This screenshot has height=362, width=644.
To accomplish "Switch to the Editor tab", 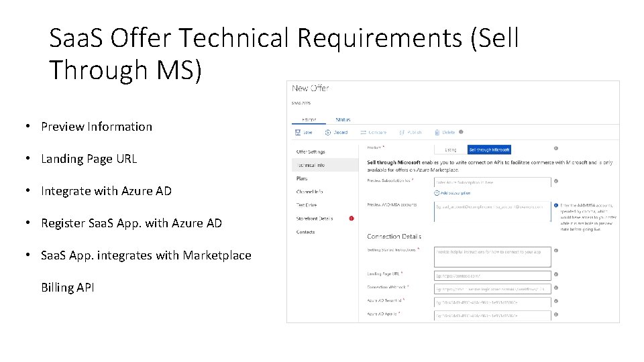I will click(309, 119).
